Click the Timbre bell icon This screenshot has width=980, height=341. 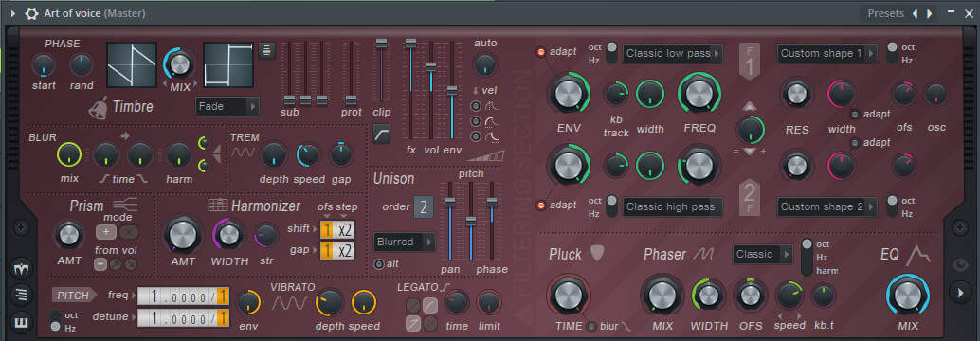[x=99, y=107]
